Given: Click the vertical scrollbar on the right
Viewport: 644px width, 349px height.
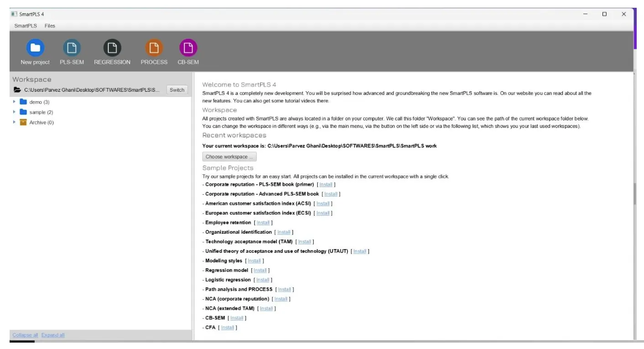Looking at the screenshot, I should click(634, 194).
